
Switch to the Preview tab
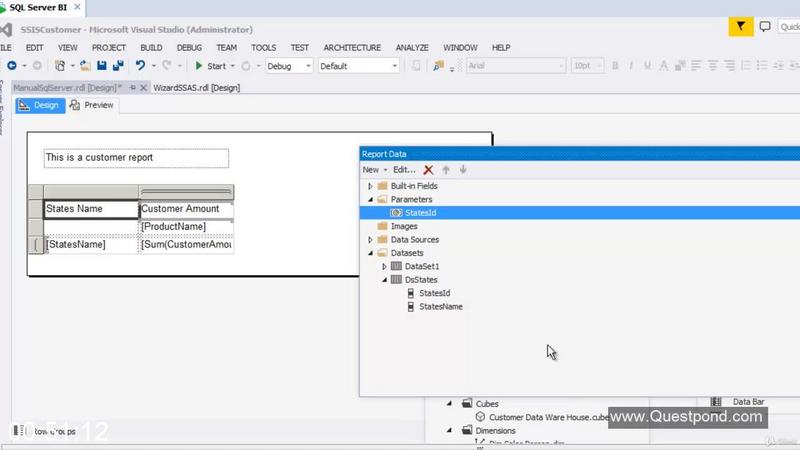(92, 105)
